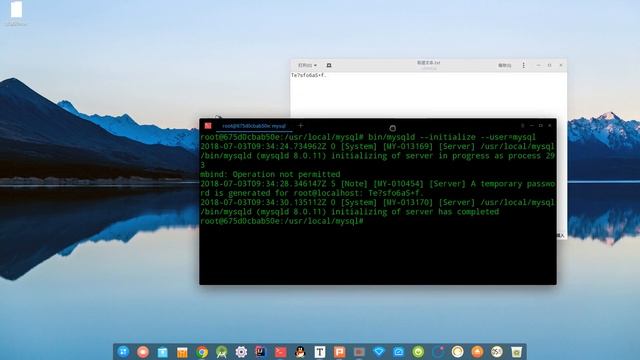Click the red terminal icon in dock
The width and height of the screenshot is (640, 360).
(x=280, y=352)
